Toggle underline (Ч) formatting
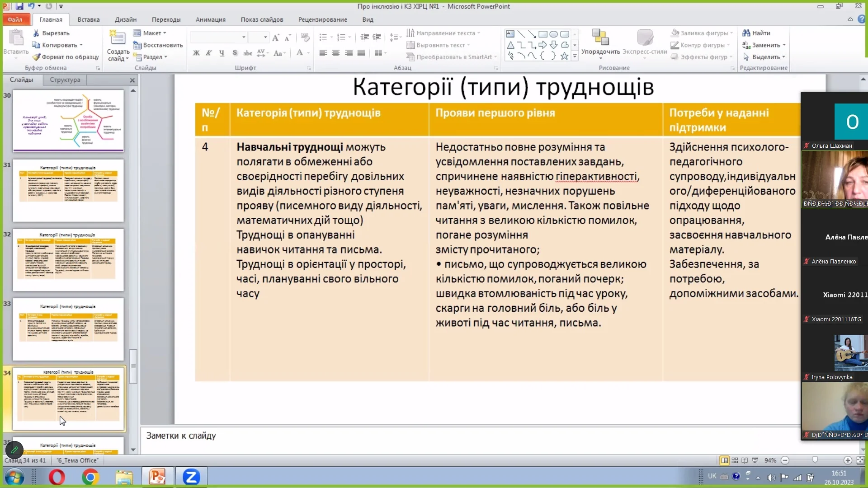Screen dimensions: 868x488 (222, 53)
